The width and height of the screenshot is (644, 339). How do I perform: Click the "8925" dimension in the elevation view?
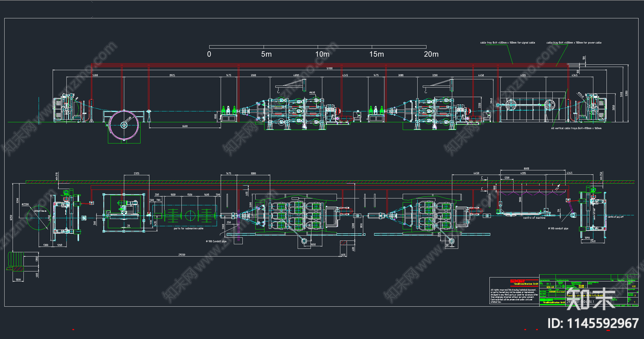pyautogui.click(x=172, y=75)
